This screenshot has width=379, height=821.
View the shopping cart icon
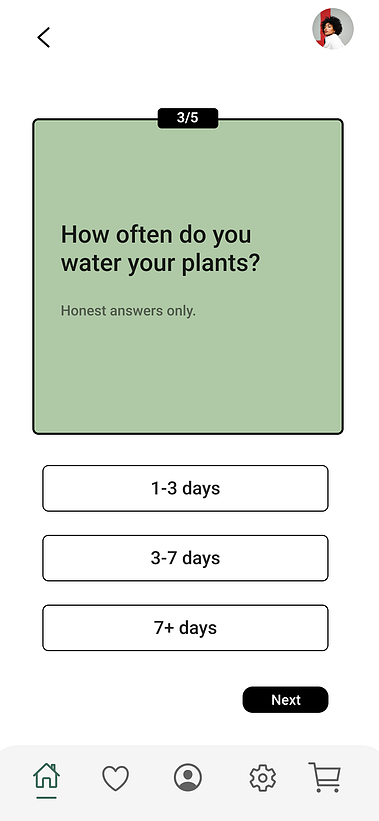[x=325, y=777]
